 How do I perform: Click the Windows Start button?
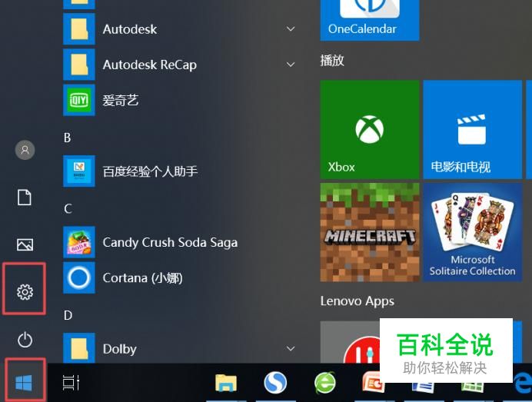[24, 383]
